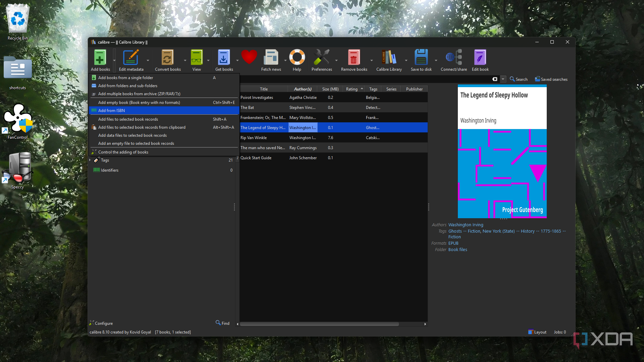The image size is (644, 362).
Task: Open the EPUB format link
Action: click(453, 243)
